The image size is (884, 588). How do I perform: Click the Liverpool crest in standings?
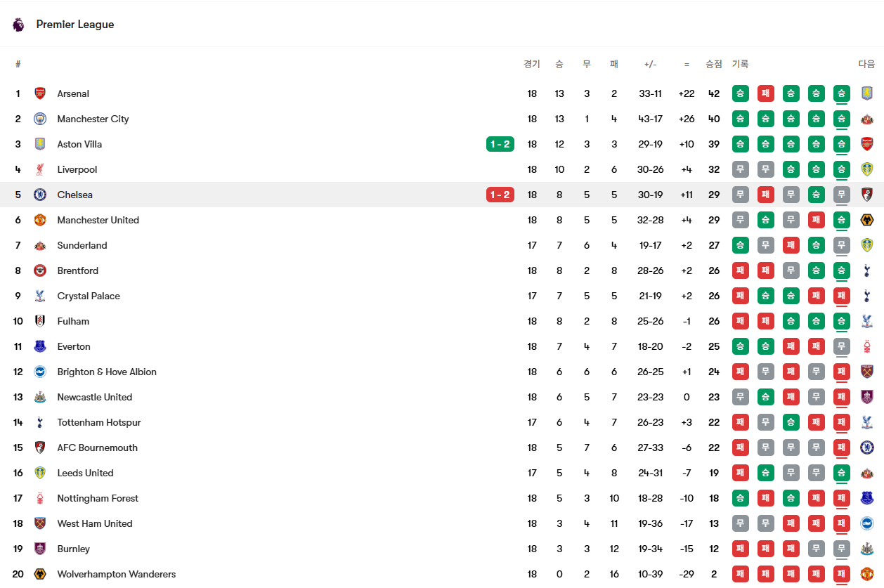tap(40, 169)
